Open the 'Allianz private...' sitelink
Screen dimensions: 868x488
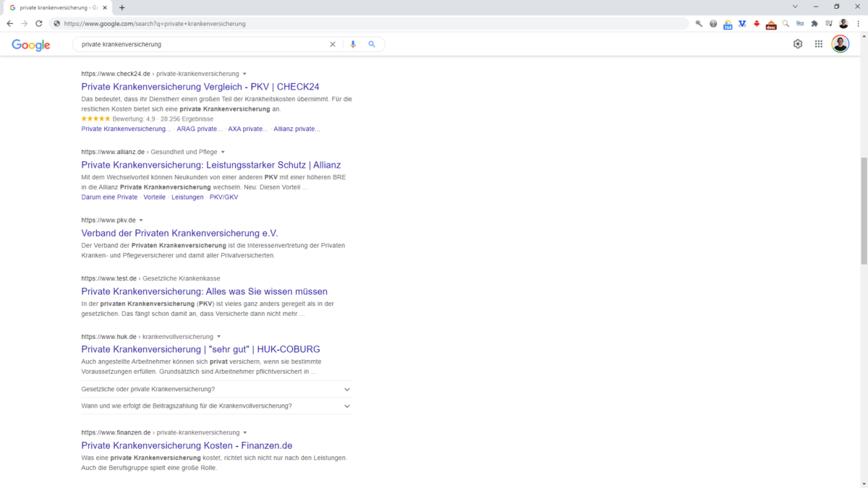click(x=297, y=129)
